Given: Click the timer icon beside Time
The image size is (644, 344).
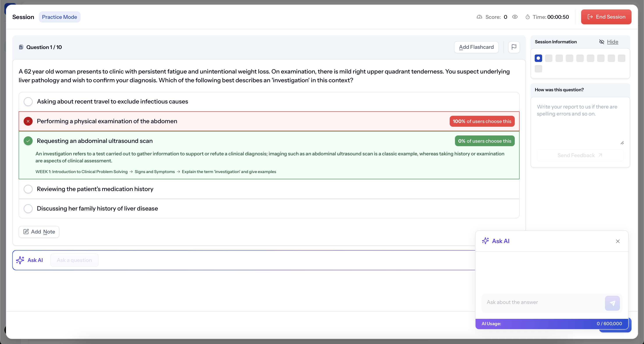Looking at the screenshot, I should click(x=527, y=17).
